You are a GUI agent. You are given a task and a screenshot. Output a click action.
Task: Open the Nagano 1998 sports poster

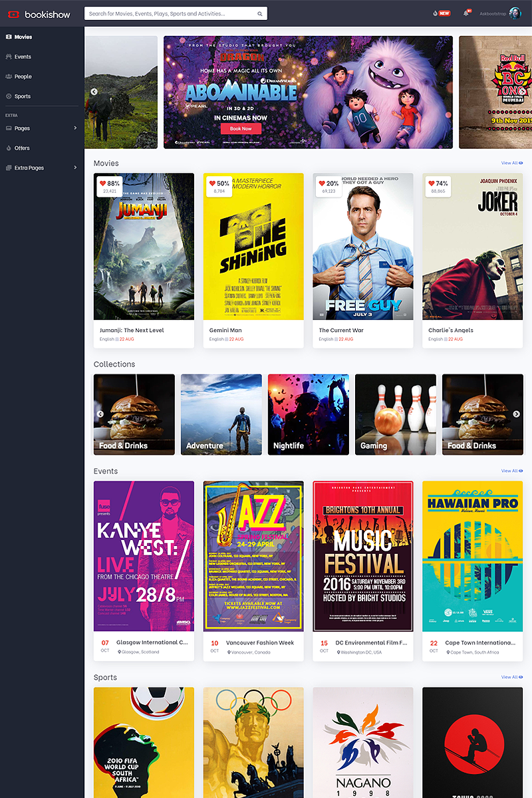(363, 743)
